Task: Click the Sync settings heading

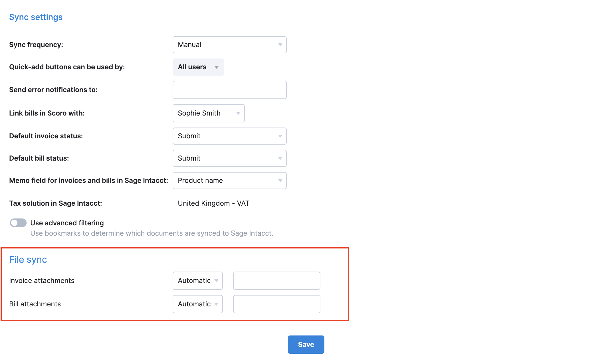Action: coord(36,17)
